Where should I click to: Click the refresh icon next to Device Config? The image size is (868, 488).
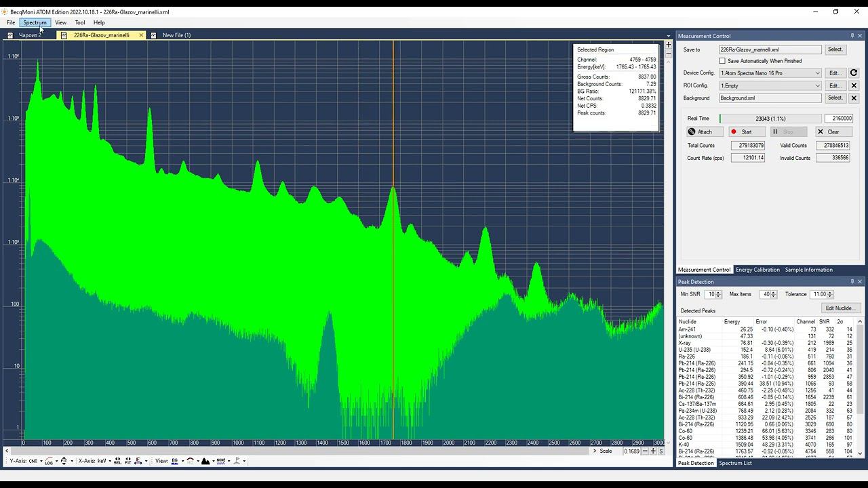[854, 73]
